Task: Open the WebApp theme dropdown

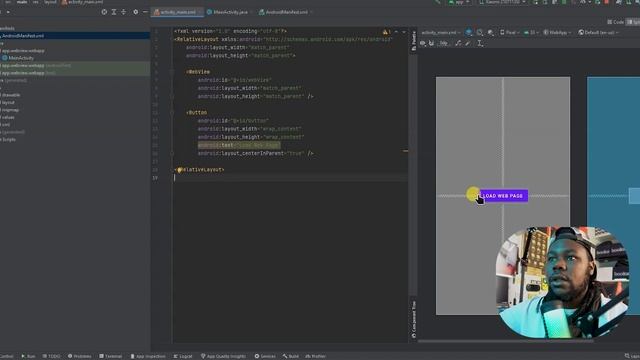Action: click(557, 33)
